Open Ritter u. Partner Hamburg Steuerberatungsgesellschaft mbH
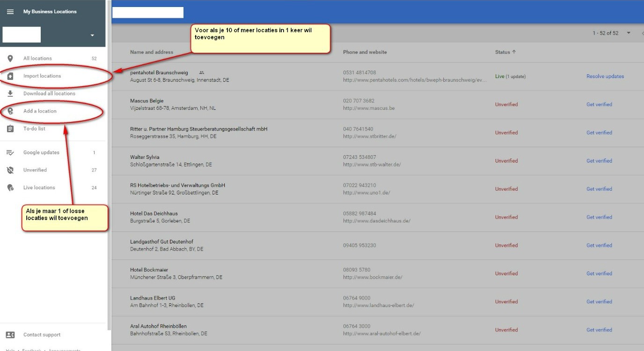This screenshot has width=644, height=351. pos(199,129)
